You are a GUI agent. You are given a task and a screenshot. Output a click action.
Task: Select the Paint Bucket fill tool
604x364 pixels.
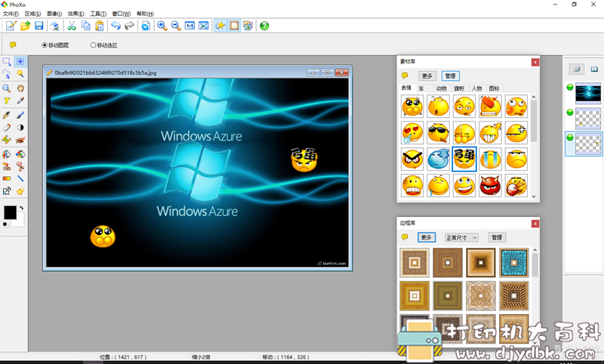(7, 154)
